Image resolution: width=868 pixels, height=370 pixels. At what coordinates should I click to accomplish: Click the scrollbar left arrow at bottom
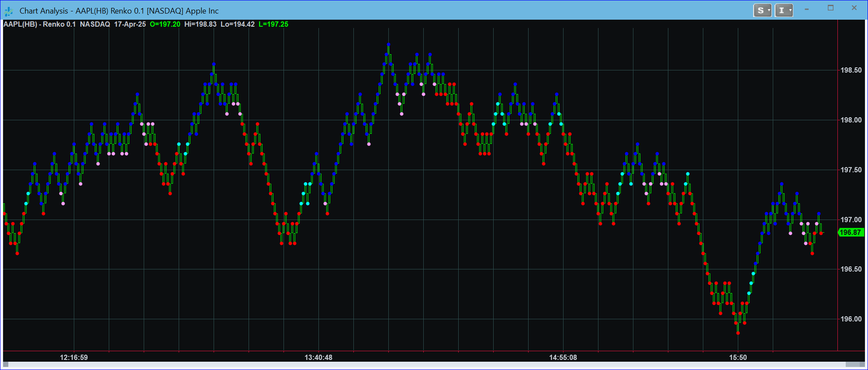pyautogui.click(x=6, y=364)
